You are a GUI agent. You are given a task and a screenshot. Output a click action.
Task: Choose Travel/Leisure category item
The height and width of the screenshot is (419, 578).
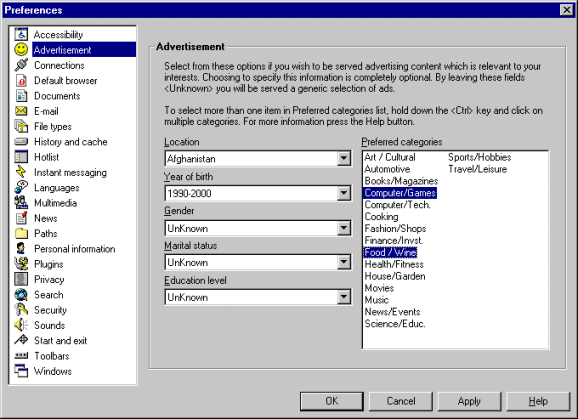tap(477, 169)
